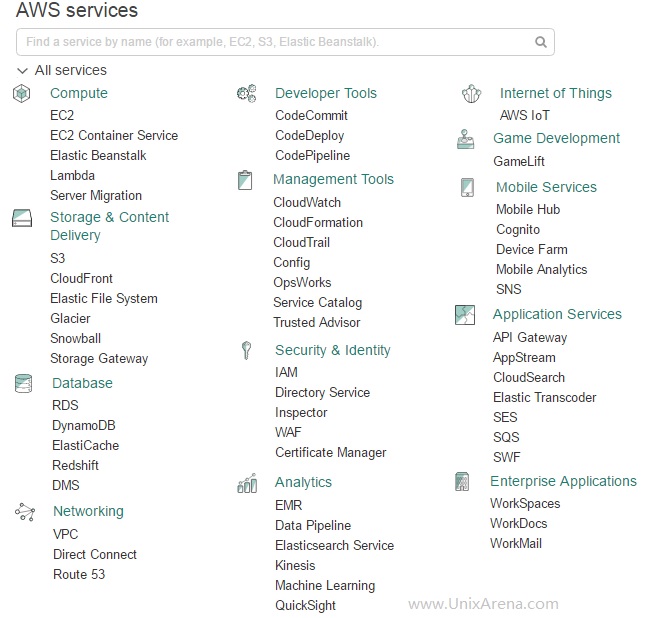
Task: Open the DynamoDB service
Action: point(84,425)
